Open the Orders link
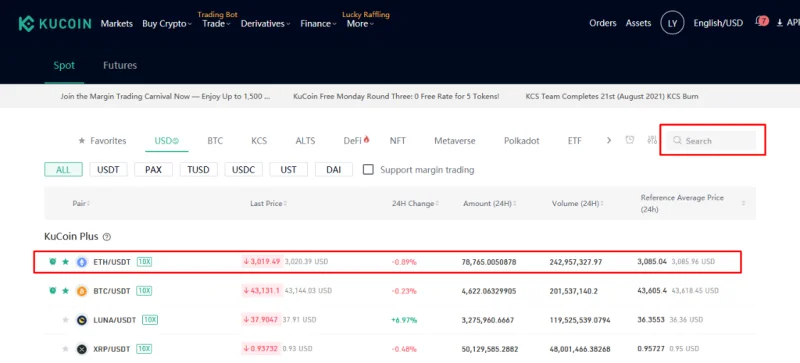Image resolution: width=800 pixels, height=363 pixels. 603,23
